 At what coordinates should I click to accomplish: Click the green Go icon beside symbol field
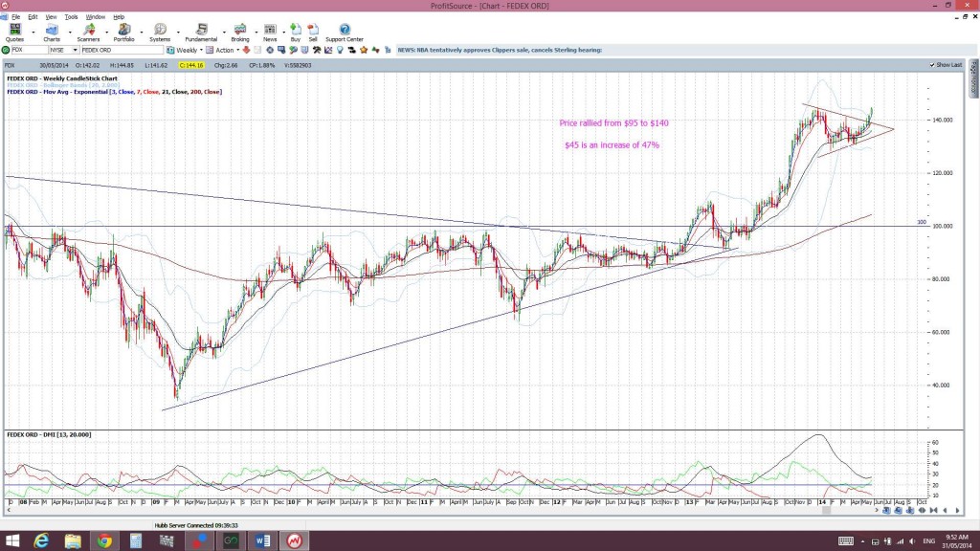click(6, 50)
